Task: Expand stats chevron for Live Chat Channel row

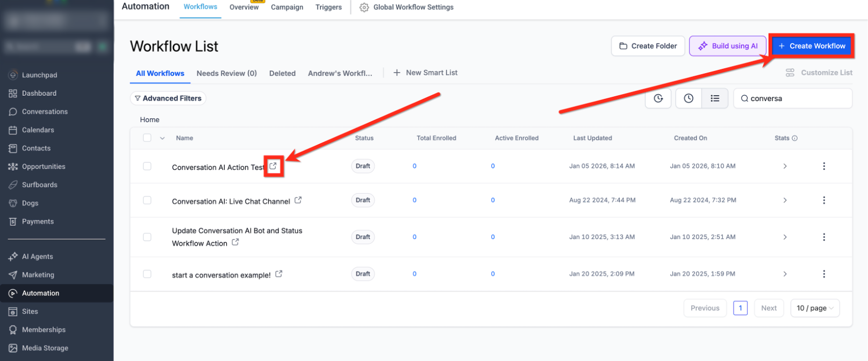Action: (x=785, y=200)
